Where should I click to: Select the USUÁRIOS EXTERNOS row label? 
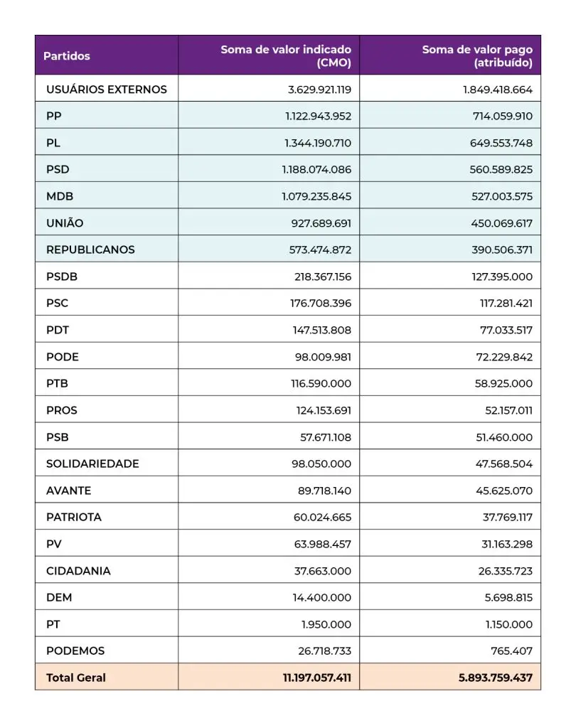(107, 90)
